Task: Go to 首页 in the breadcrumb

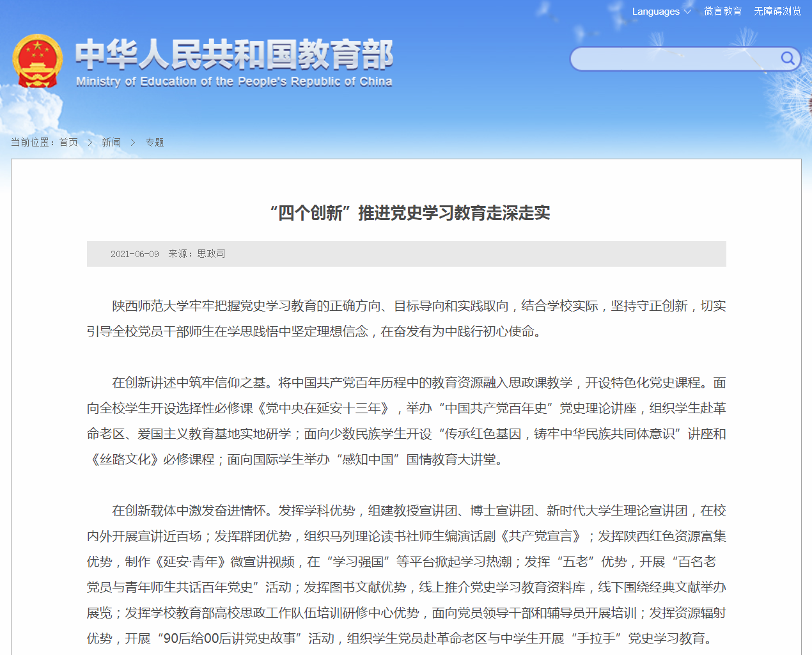Action: tap(68, 143)
